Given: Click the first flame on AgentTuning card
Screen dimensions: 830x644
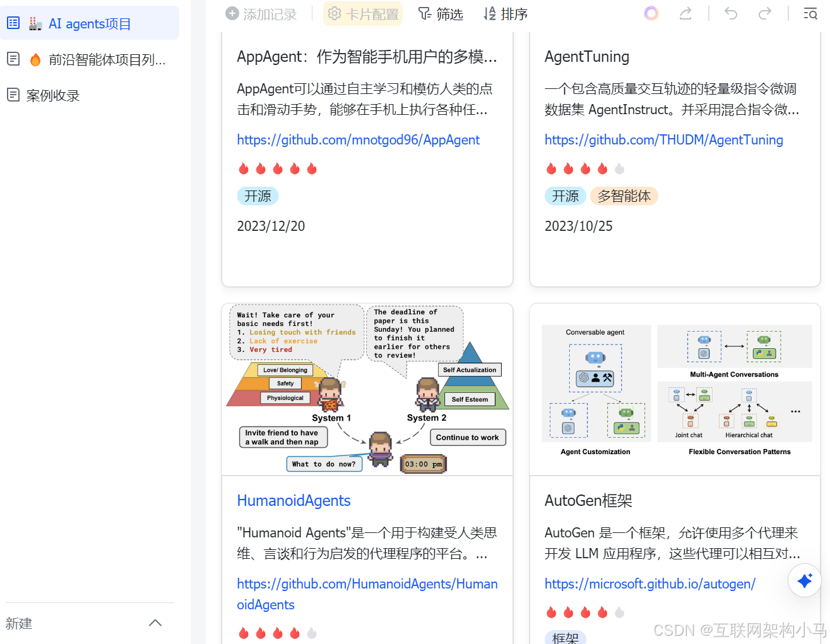Looking at the screenshot, I should point(551,168).
